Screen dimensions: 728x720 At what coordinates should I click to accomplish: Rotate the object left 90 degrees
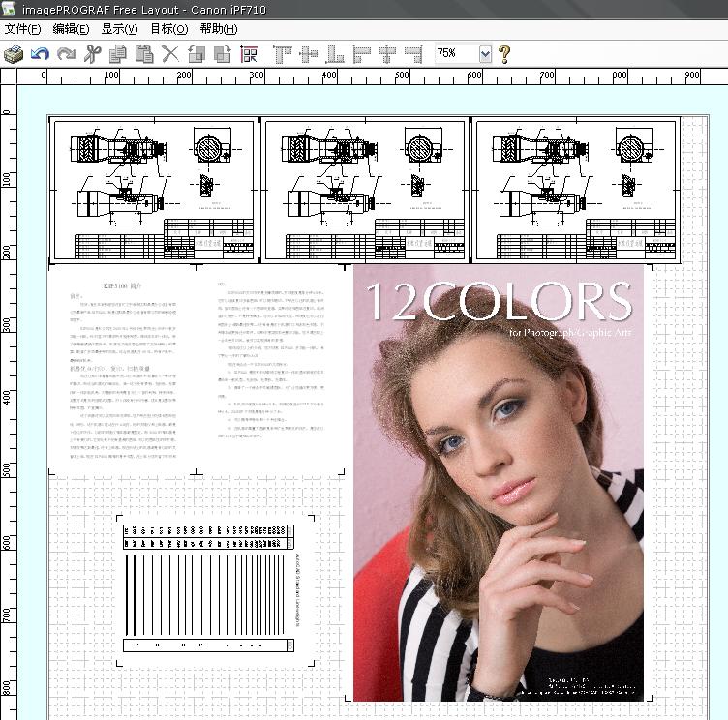(197, 54)
